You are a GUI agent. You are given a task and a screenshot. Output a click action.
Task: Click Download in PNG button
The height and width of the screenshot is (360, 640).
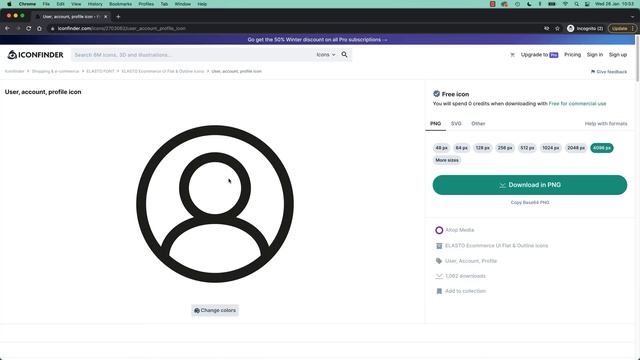coord(530,185)
